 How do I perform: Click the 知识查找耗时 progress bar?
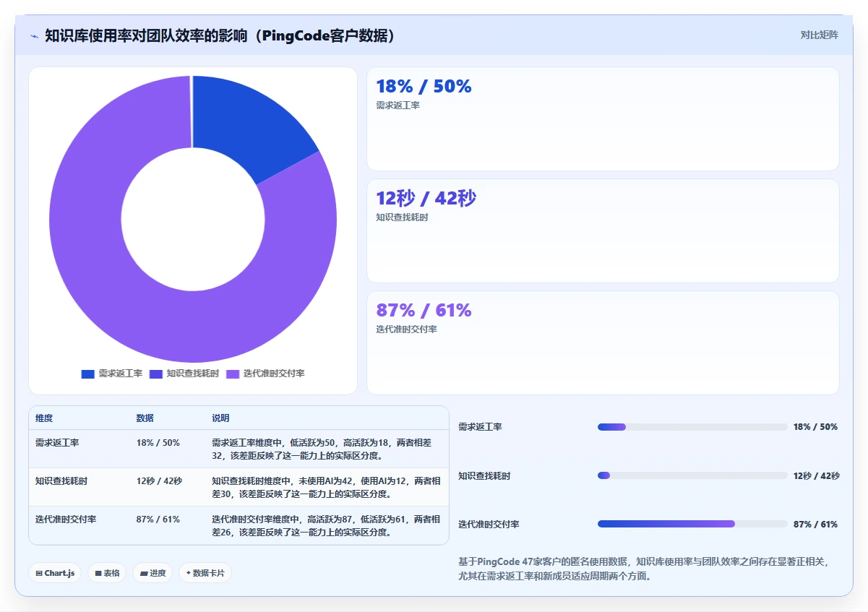pyautogui.click(x=692, y=475)
